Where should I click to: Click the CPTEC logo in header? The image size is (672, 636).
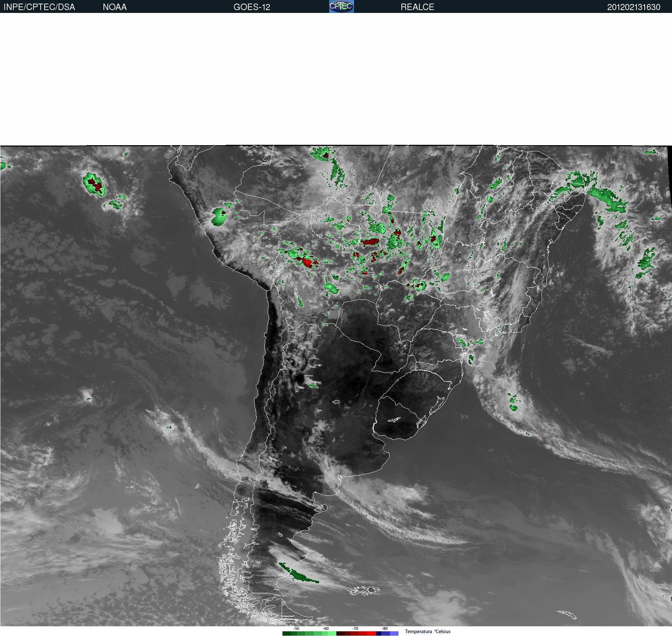[x=341, y=6]
